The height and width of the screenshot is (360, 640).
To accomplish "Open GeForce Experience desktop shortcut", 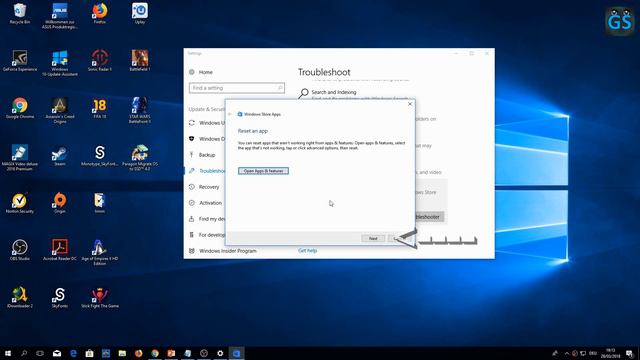I will click(20, 61).
